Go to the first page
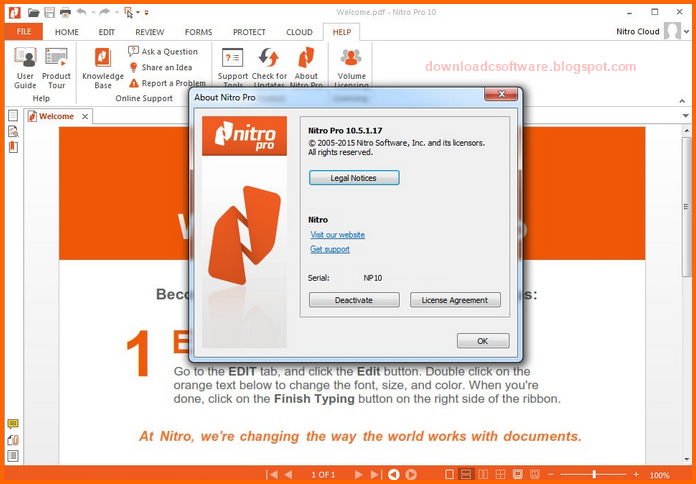The height and width of the screenshot is (484, 696). pos(272,474)
